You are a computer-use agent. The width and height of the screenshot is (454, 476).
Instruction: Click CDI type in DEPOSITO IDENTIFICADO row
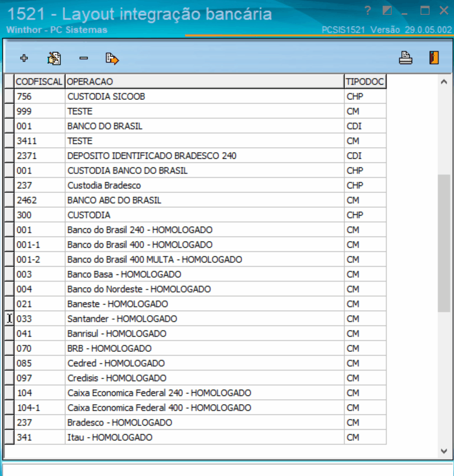point(366,156)
